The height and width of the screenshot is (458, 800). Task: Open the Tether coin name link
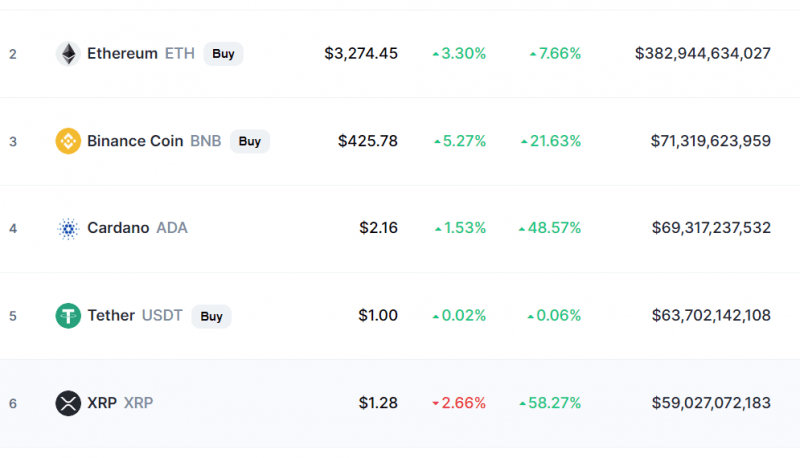pos(111,315)
